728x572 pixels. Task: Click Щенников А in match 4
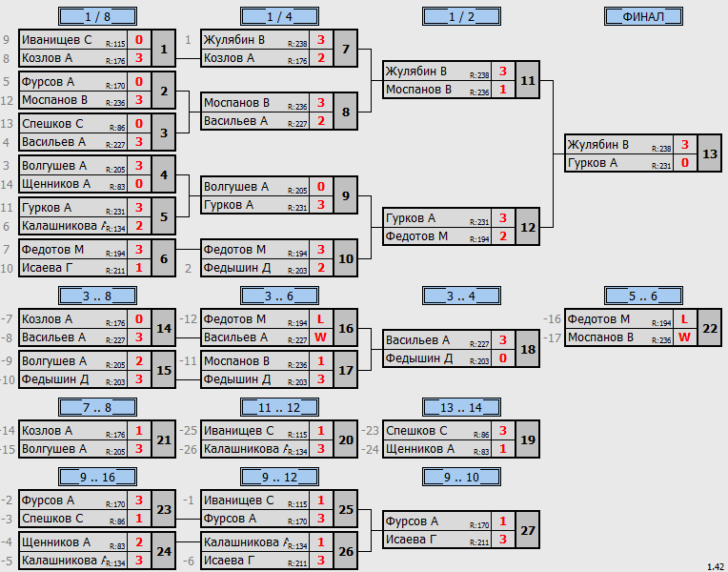click(x=56, y=184)
